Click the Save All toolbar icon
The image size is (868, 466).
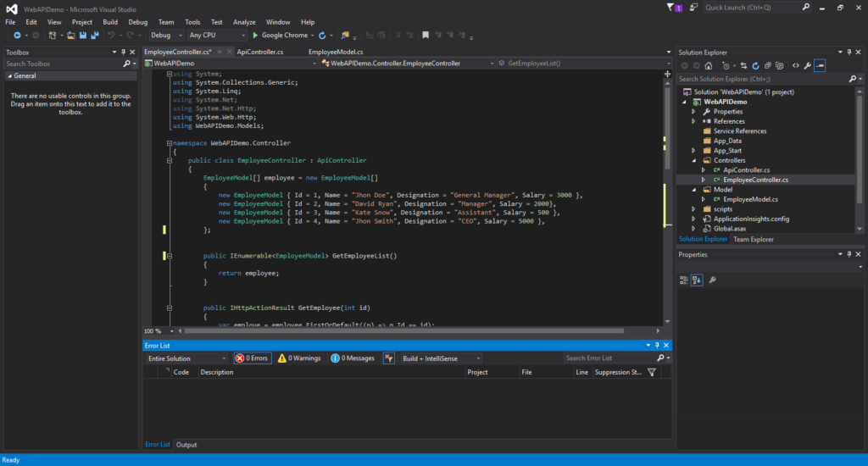pos(96,36)
